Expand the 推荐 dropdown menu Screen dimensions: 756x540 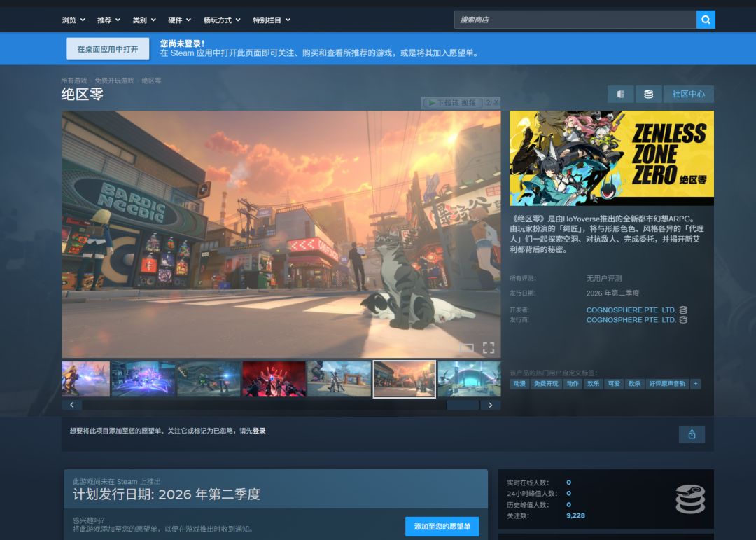pos(108,20)
